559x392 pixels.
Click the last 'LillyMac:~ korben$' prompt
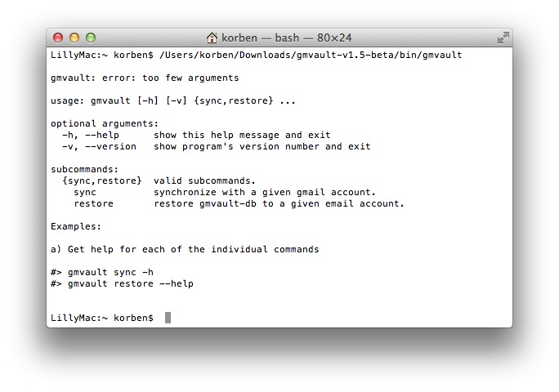(x=102, y=318)
